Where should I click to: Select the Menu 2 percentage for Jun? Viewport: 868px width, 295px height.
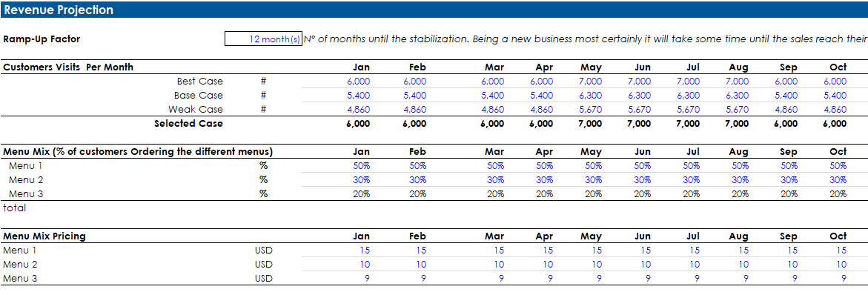pyautogui.click(x=642, y=180)
